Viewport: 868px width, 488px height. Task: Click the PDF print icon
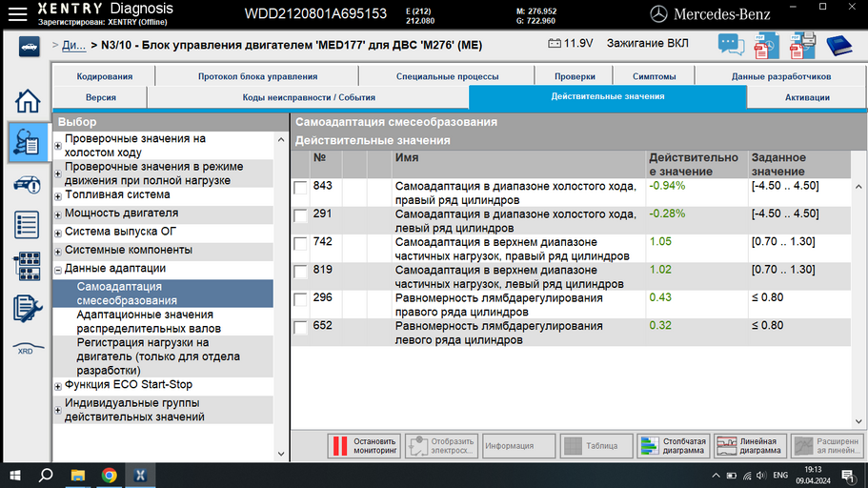(x=802, y=46)
